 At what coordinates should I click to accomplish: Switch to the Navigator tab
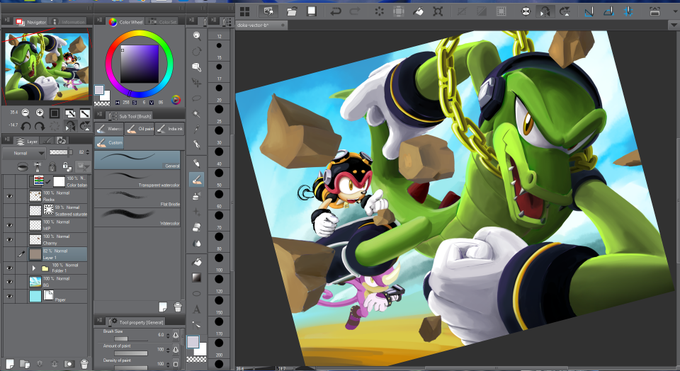[31, 22]
